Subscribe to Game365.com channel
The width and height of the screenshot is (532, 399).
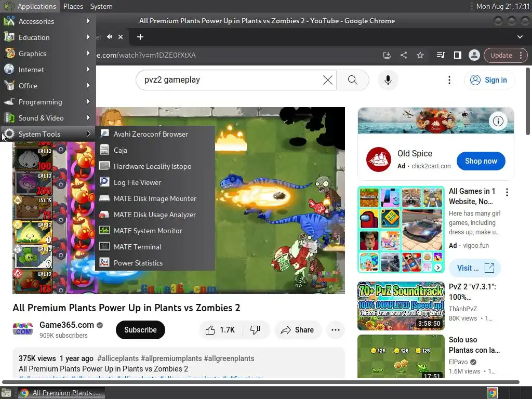pyautogui.click(x=140, y=330)
